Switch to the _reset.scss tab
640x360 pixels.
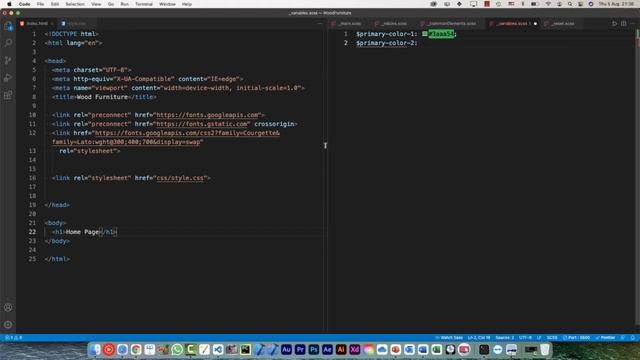562,24
